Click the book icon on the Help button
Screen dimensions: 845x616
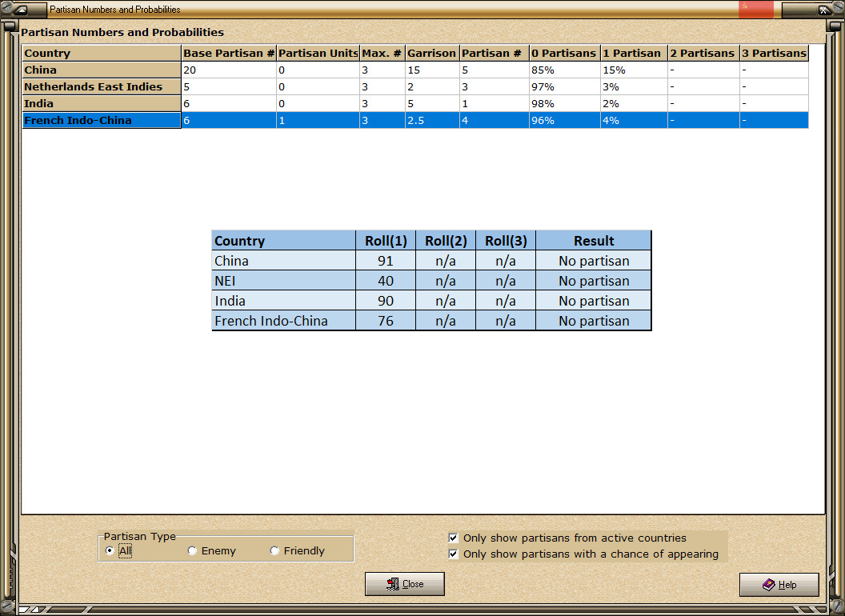769,584
